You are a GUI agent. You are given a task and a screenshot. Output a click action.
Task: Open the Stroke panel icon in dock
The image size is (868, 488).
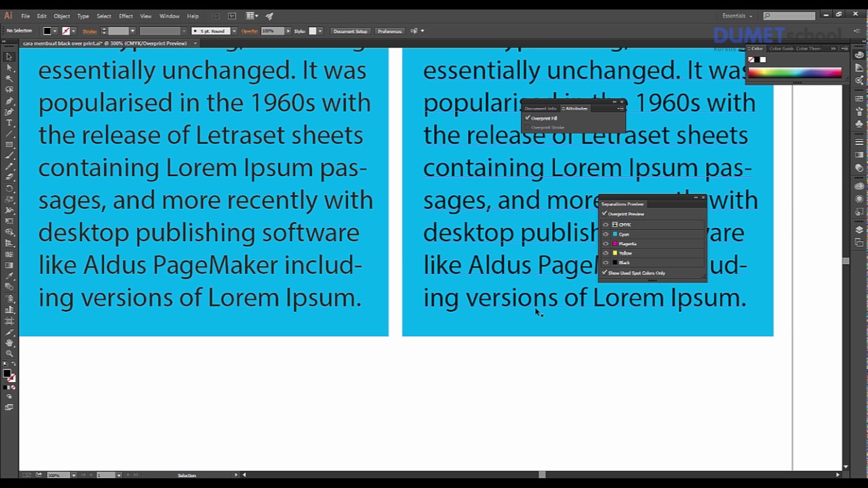859,142
